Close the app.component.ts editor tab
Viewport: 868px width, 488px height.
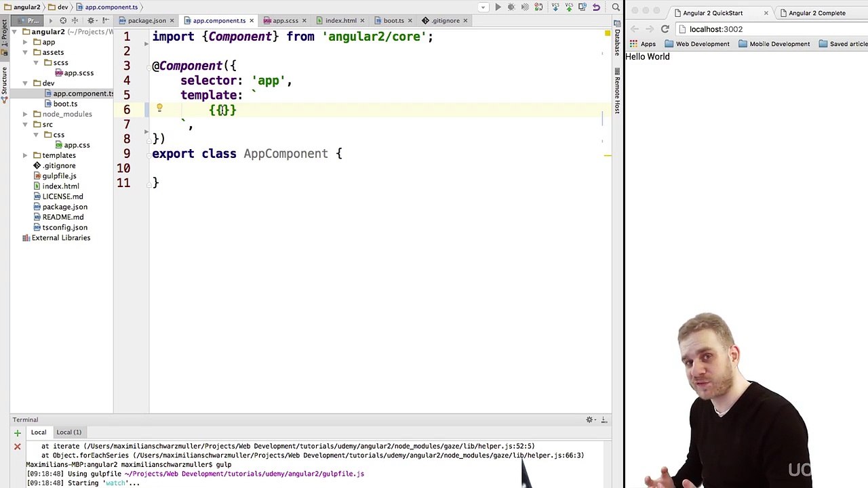coord(252,20)
